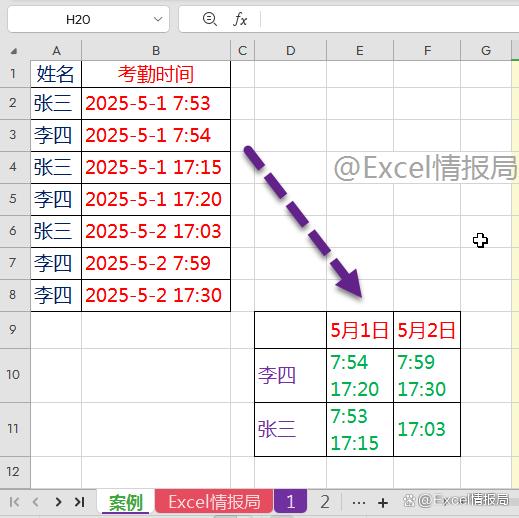Switch to the Excel情报局 sheet tab
Image resolution: width=519 pixels, height=518 pixels.
coord(214,502)
